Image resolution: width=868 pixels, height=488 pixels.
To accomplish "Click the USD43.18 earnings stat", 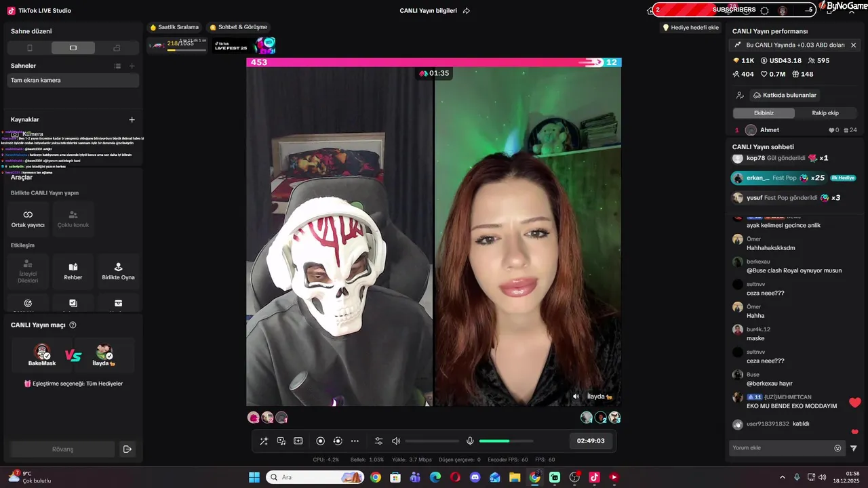I will 781,60.
